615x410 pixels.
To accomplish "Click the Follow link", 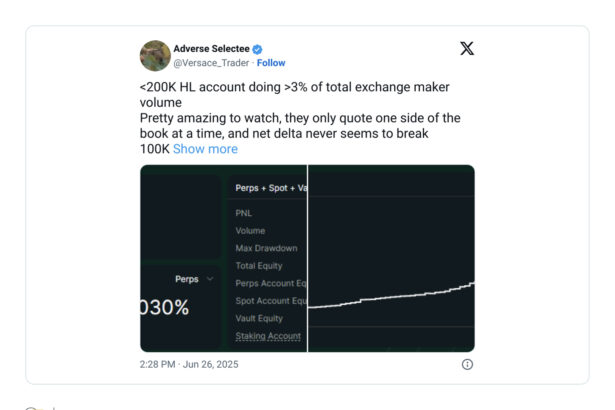I will click(271, 62).
